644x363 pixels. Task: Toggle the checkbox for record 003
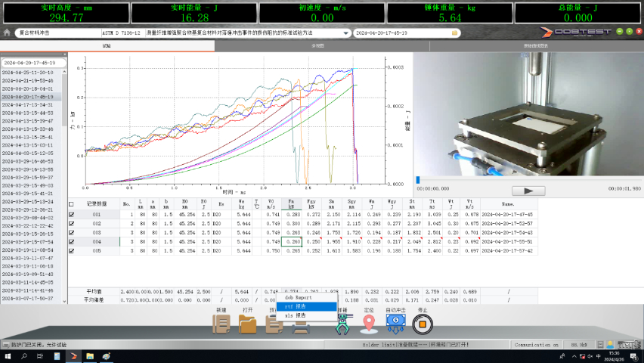coord(72,233)
